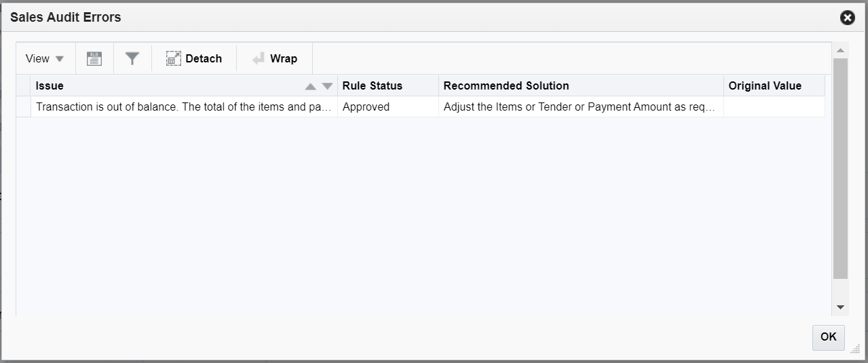
Task: Click the Recommended Solution column header
Action: [506, 86]
